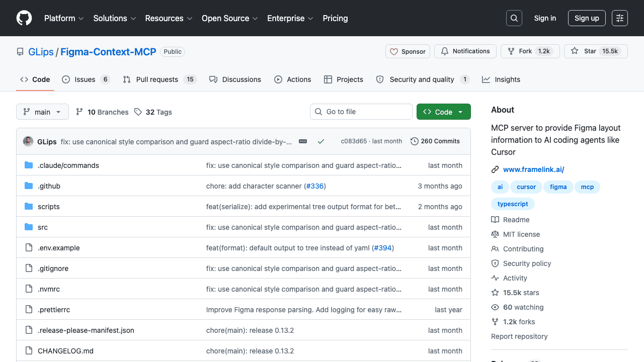Open the .claude/commands folder icon

29,165
